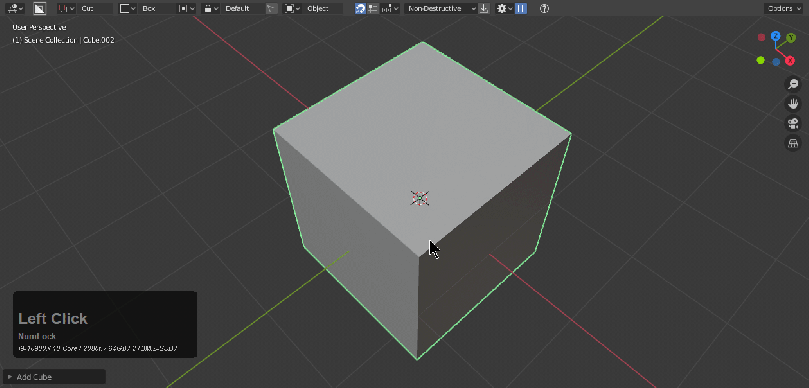Click the Cut mode label field

(x=95, y=8)
